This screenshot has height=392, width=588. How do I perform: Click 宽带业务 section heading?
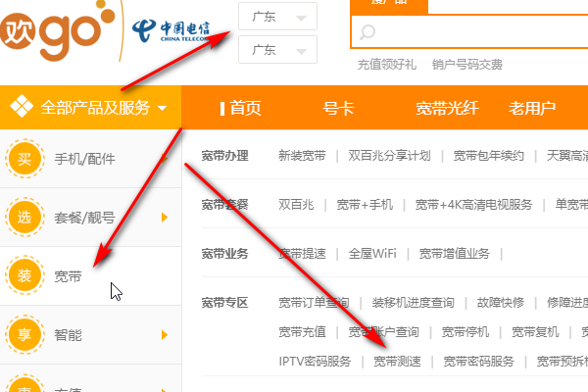pyautogui.click(x=225, y=254)
